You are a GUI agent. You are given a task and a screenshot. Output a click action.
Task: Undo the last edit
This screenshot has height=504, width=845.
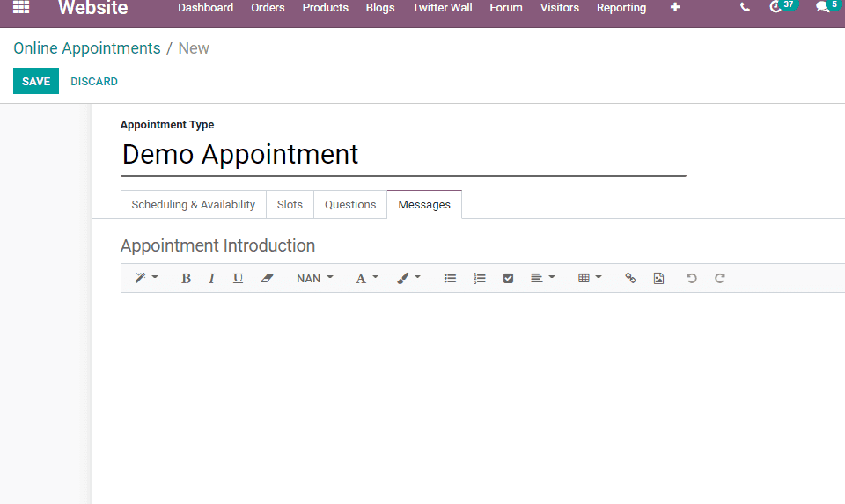point(692,278)
